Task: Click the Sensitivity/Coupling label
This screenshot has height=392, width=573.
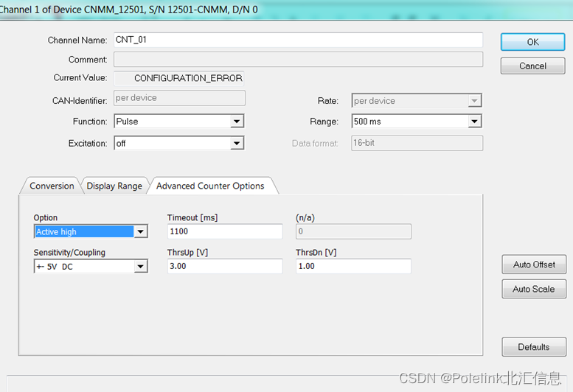Action: 69,253
